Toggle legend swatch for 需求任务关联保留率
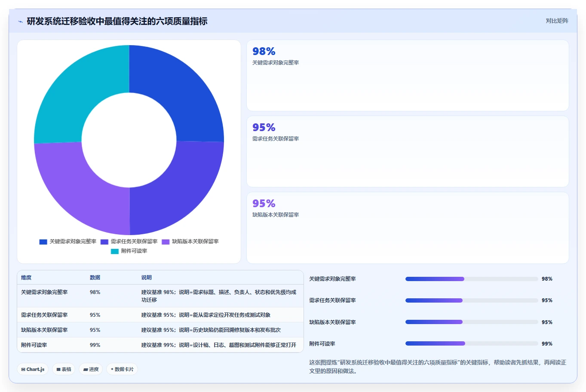586x392 pixels. [104, 242]
